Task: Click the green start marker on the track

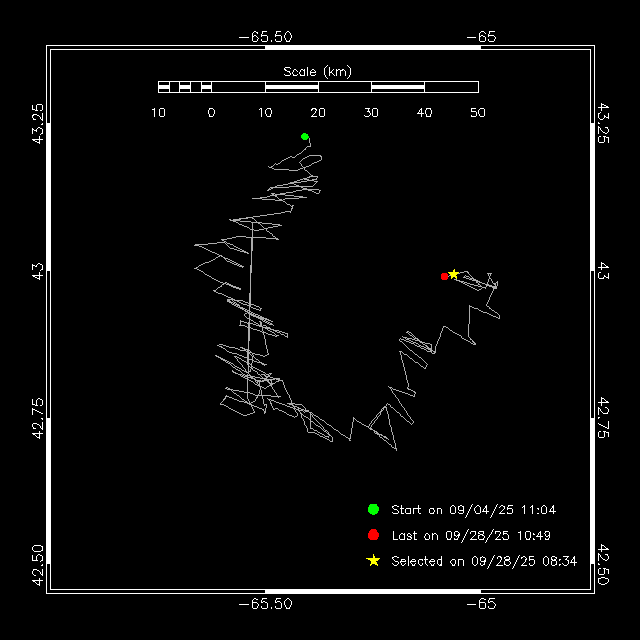Action: (x=304, y=136)
